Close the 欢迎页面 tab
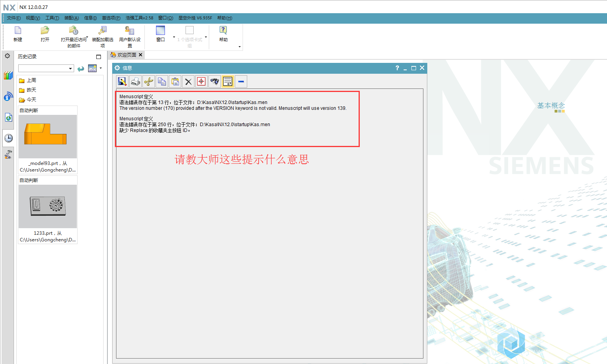 click(140, 55)
